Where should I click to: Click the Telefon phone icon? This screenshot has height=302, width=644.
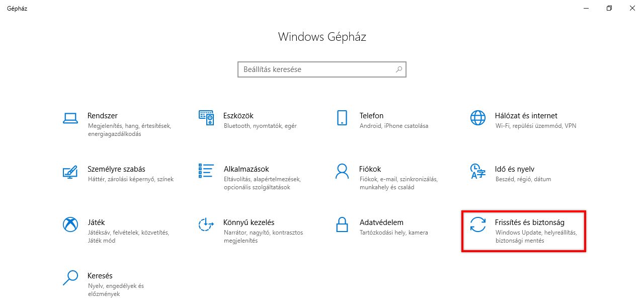[342, 118]
